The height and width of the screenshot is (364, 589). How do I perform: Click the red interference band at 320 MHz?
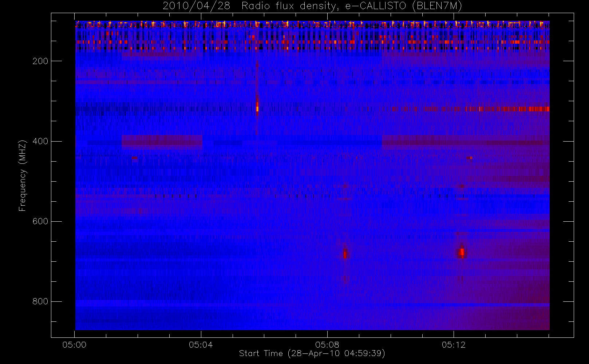point(466,109)
